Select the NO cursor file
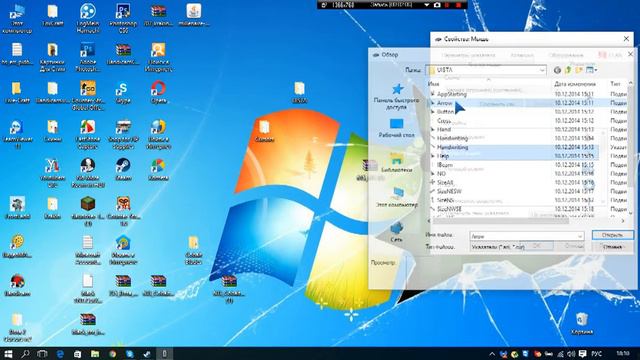The width and height of the screenshot is (640, 360). point(441,173)
